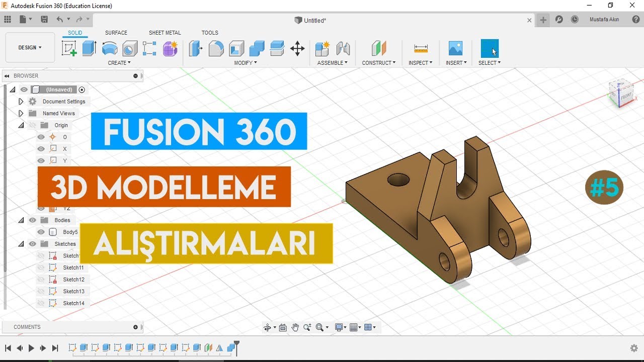Collapse the Bodies folder
The width and height of the screenshot is (644, 362).
pyautogui.click(x=21, y=220)
